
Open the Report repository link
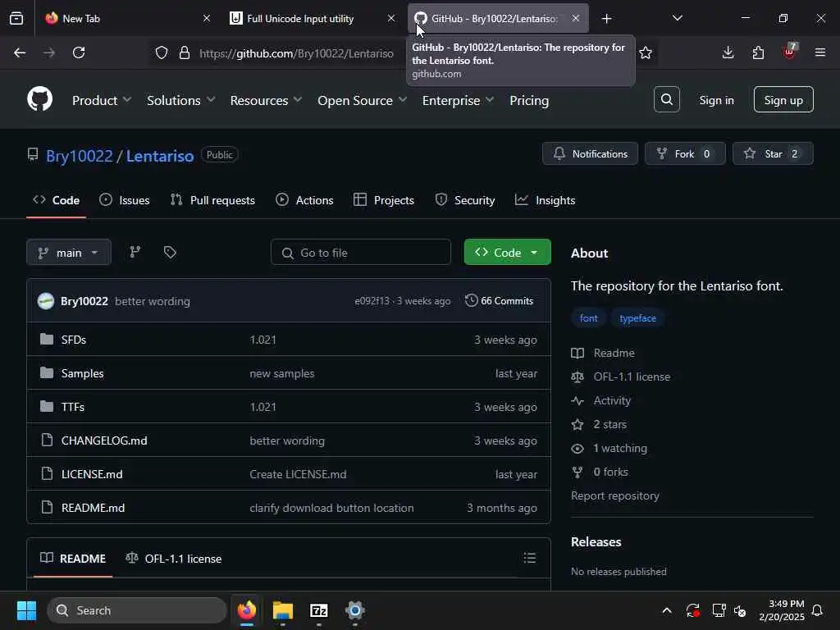tap(615, 495)
